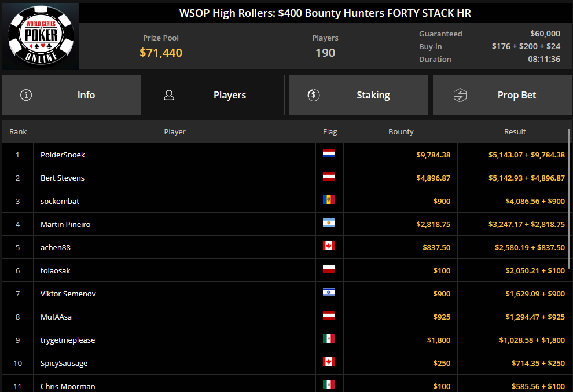The image size is (573, 392).
Task: Select player sockombat
Action: point(60,201)
